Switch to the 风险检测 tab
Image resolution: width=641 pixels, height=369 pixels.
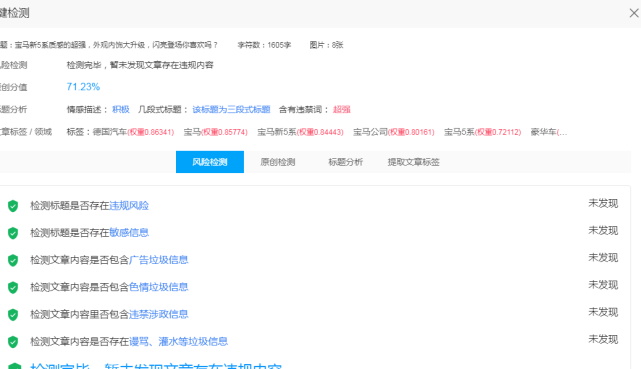[210, 162]
